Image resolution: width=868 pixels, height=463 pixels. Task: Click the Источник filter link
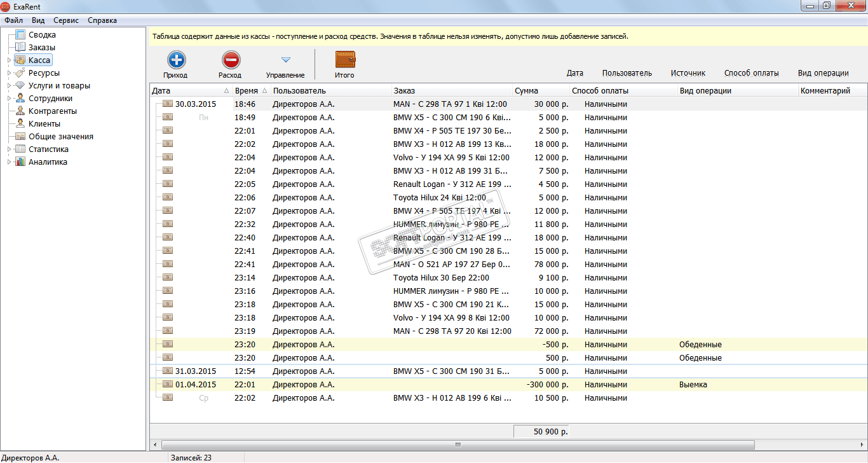(x=688, y=73)
